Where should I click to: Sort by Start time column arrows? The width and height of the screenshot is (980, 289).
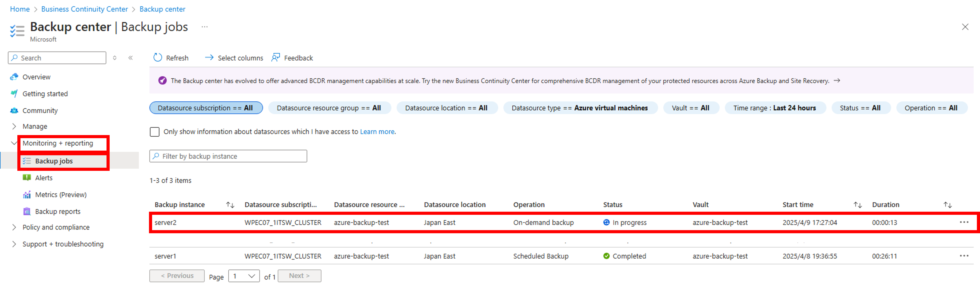[x=857, y=205]
